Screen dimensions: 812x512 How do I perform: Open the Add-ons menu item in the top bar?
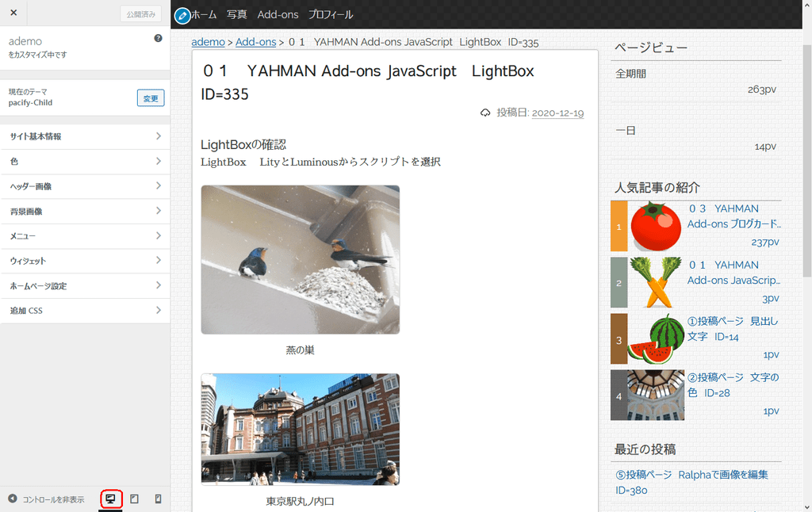278,14
